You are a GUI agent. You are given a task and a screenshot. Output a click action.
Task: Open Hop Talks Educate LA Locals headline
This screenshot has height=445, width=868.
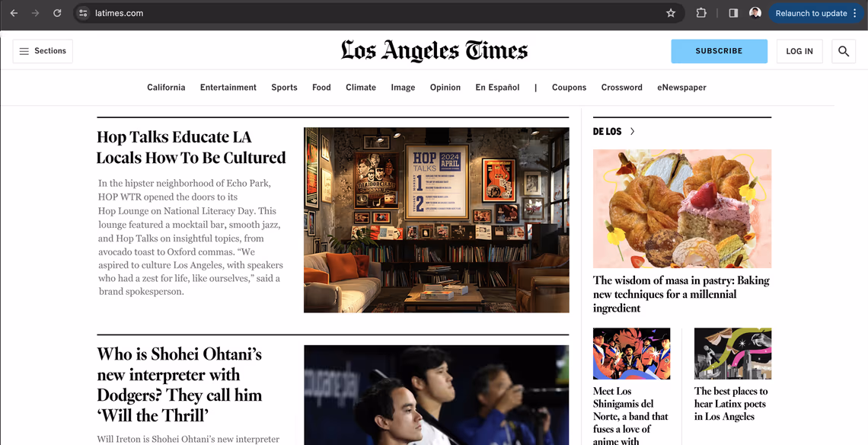pyautogui.click(x=191, y=147)
